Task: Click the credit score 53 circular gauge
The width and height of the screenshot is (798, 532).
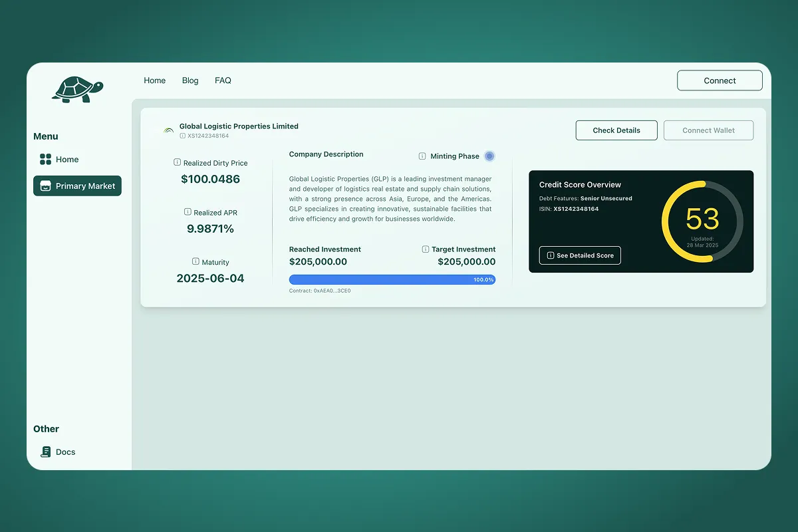Action: pos(702,221)
